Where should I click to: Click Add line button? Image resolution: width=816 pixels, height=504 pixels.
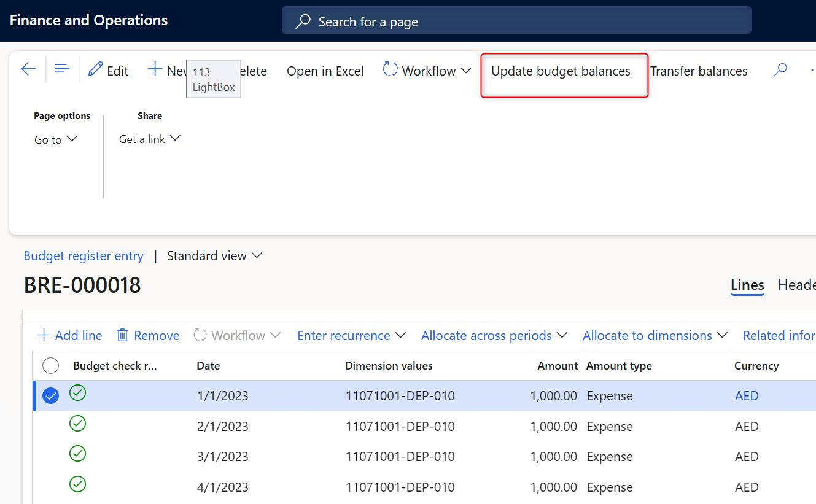click(69, 335)
